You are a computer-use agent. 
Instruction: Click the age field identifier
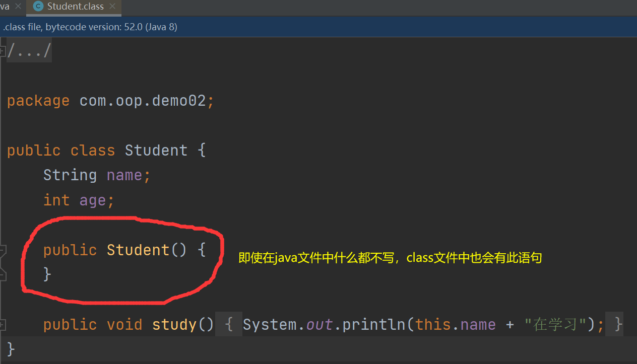pos(93,201)
